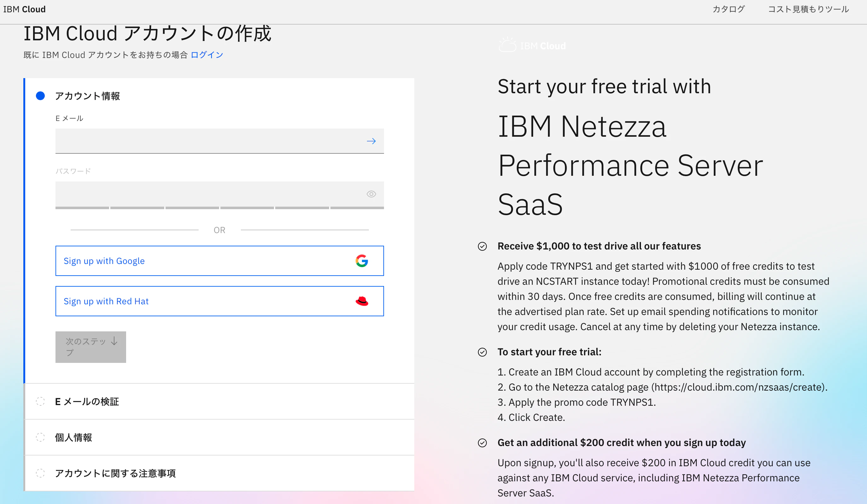
Task: Click checkmark icon beside Receive $1,000 heading
Action: [x=482, y=246]
